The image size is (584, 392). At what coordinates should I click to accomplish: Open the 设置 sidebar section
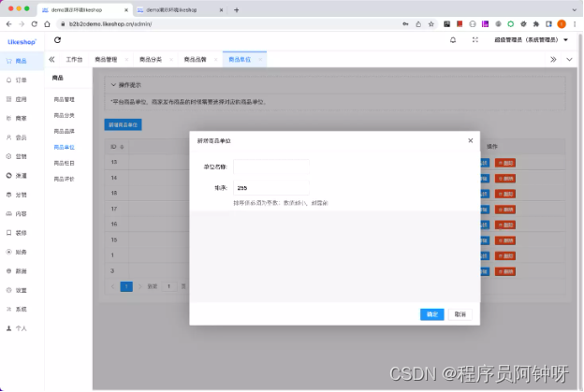17,290
